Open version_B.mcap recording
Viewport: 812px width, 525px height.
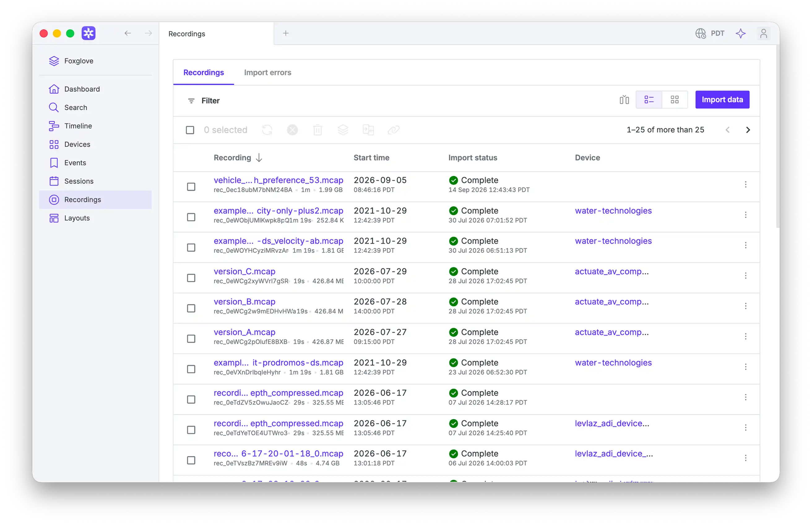[244, 302]
